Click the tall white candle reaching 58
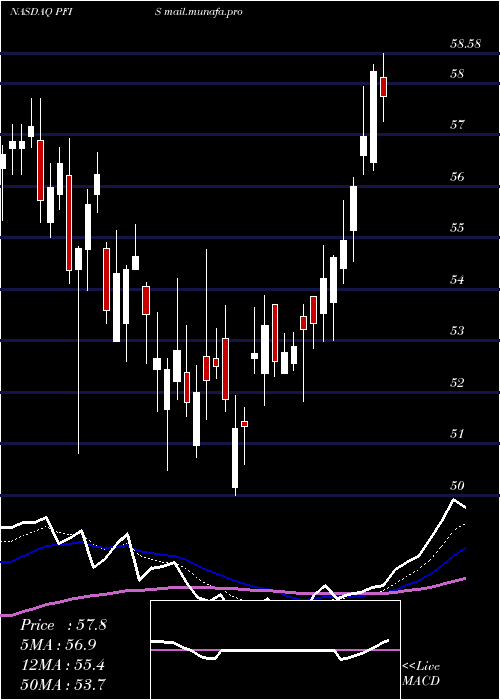500x700 pixels. tap(373, 117)
